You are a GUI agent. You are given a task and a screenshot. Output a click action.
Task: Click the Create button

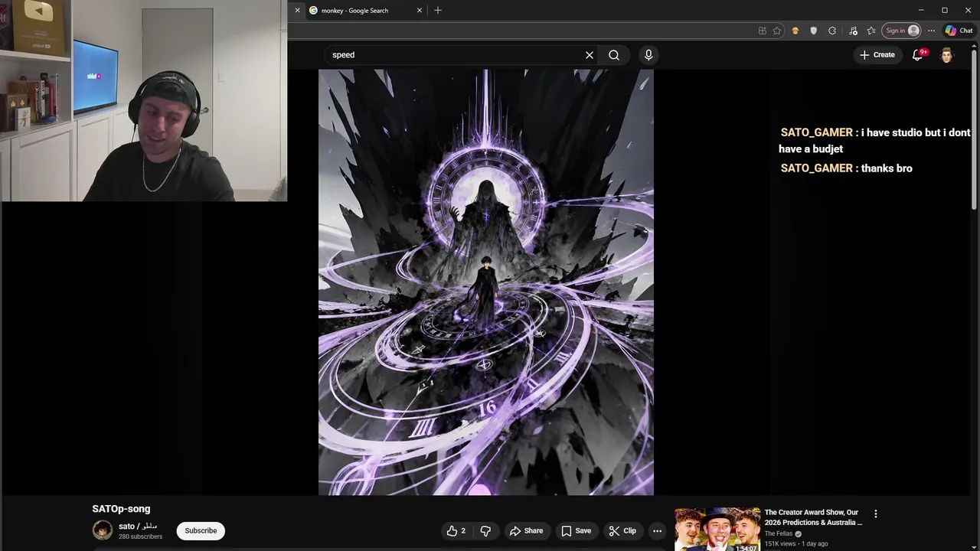877,55
